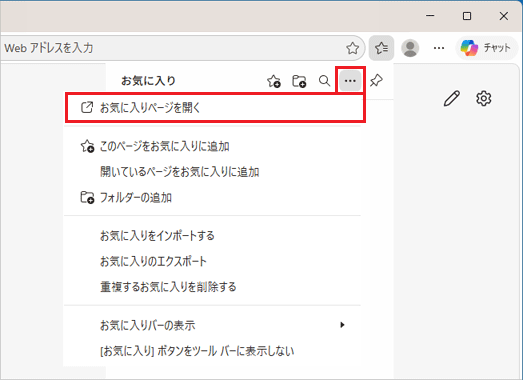Viewport: 523px width, 380px height.
Task: Search favorites with the magnifier icon
Action: tap(324, 81)
